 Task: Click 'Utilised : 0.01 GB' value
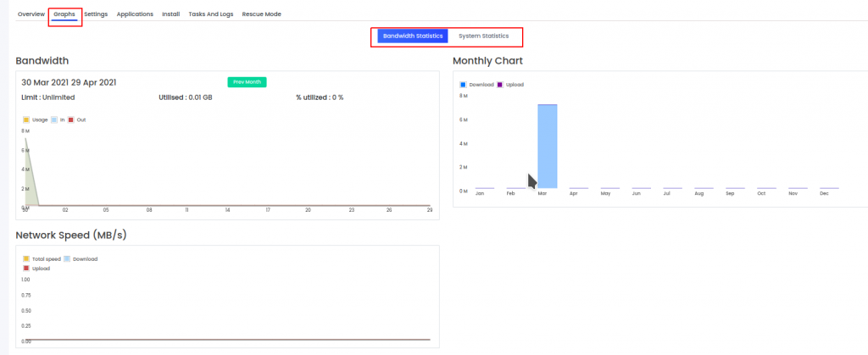tap(186, 97)
